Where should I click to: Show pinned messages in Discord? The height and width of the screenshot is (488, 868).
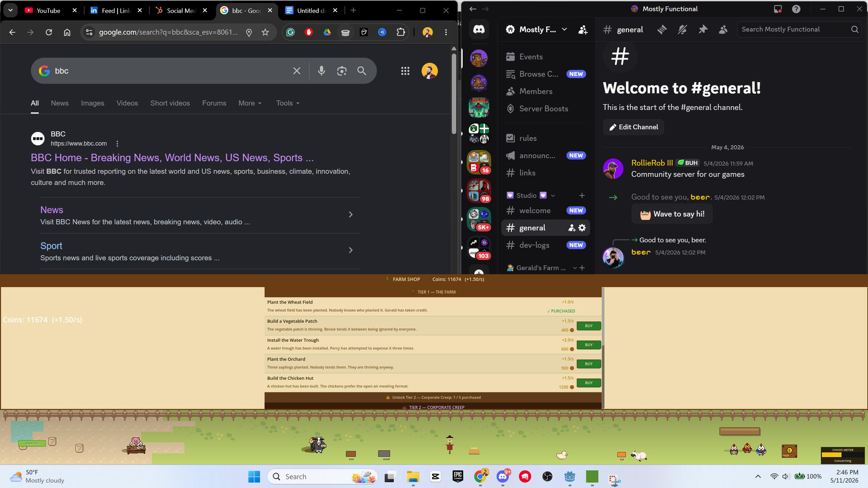pyautogui.click(x=703, y=29)
